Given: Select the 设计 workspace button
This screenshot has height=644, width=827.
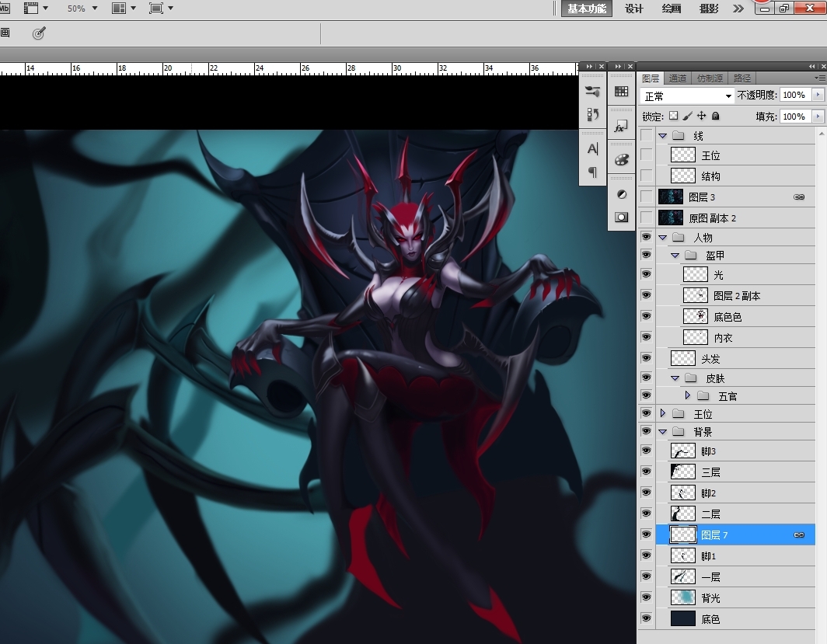Looking at the screenshot, I should coord(634,9).
